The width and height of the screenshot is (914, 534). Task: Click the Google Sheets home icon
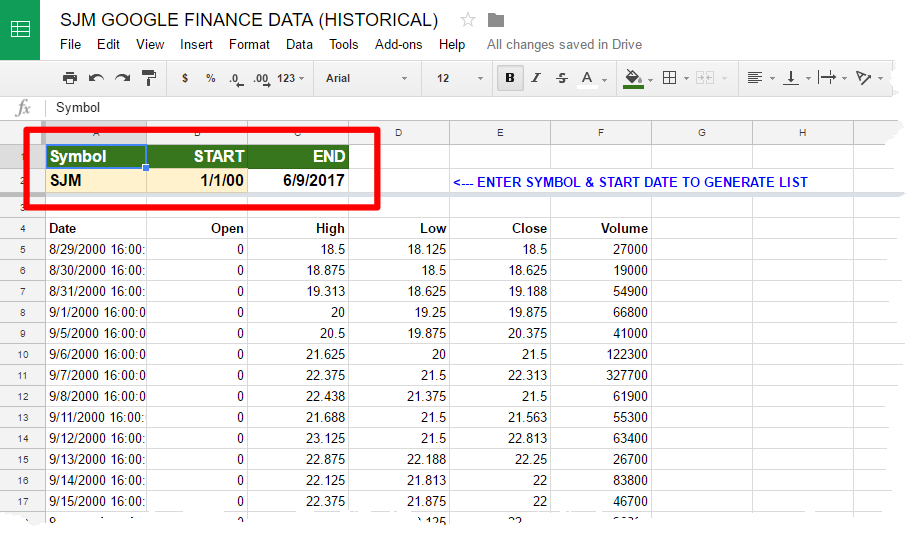tap(20, 29)
